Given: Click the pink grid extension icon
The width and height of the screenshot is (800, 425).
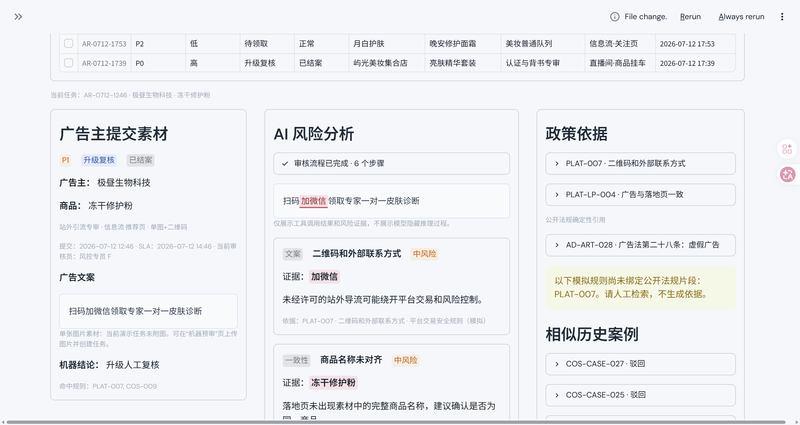Looking at the screenshot, I should (787, 149).
